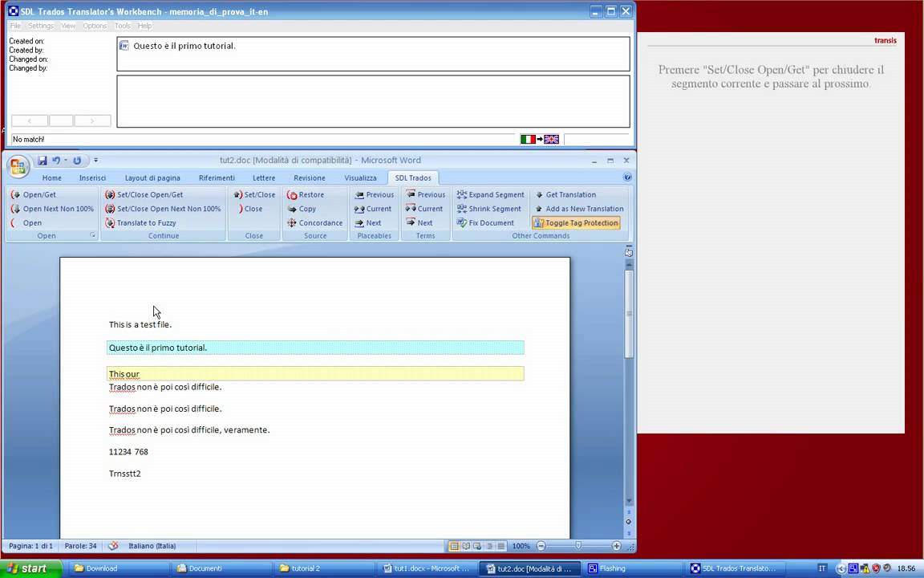Open the Revisione tab
Image resolution: width=924 pixels, height=578 pixels.
310,178
